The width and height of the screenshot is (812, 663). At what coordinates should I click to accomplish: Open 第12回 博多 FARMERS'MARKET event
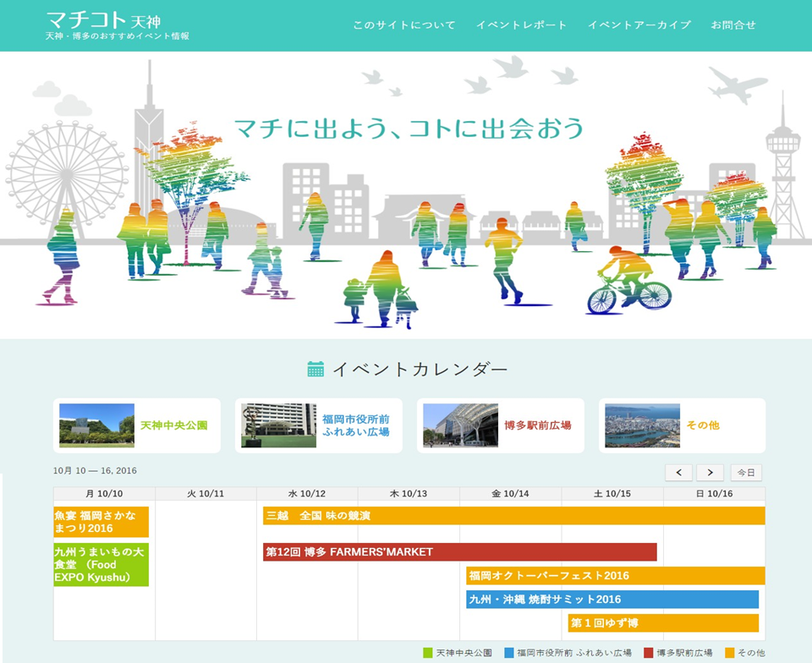click(459, 552)
